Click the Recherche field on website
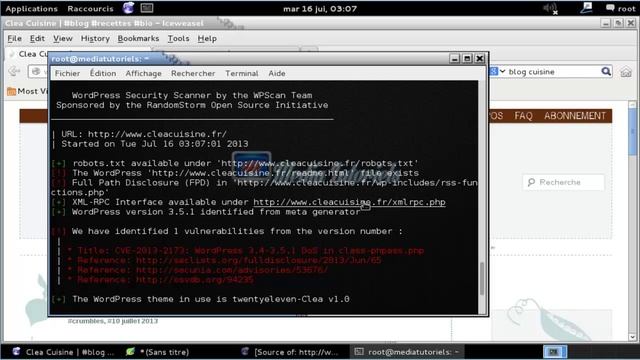 (x=563, y=182)
